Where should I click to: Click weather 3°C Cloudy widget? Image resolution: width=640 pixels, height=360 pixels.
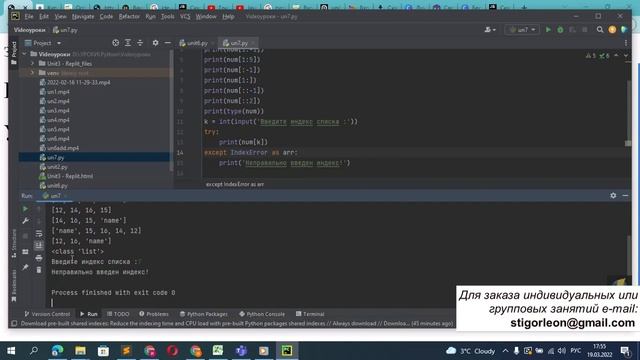tap(471, 351)
